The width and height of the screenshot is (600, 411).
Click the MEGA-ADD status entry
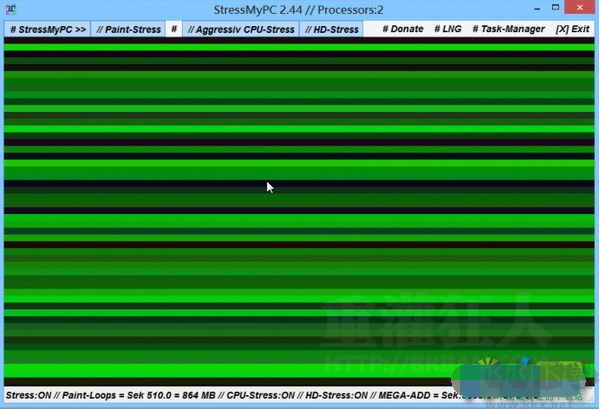point(419,395)
